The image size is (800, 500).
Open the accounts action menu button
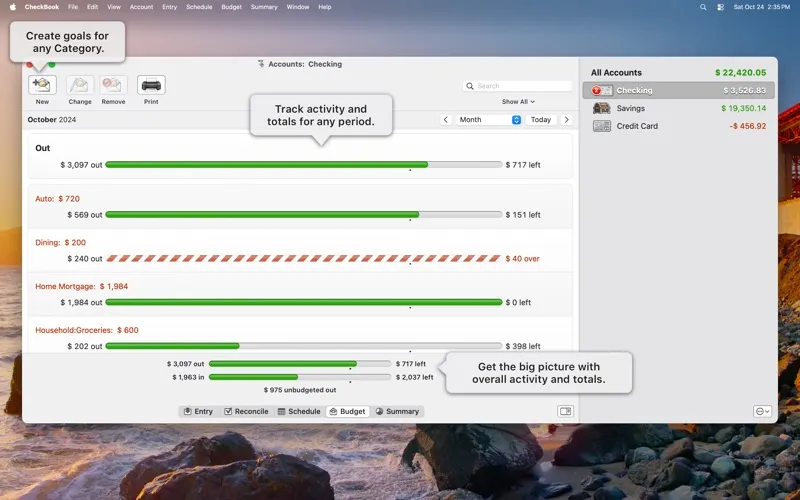point(762,411)
